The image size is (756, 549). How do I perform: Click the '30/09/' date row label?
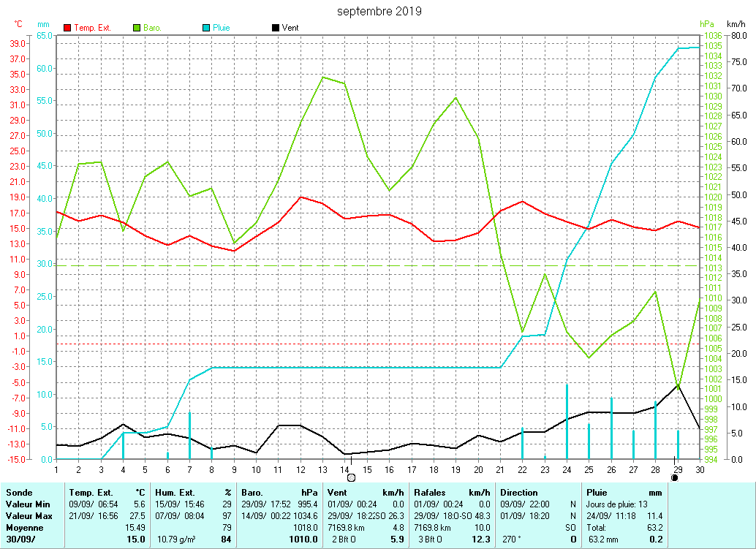pos(20,539)
